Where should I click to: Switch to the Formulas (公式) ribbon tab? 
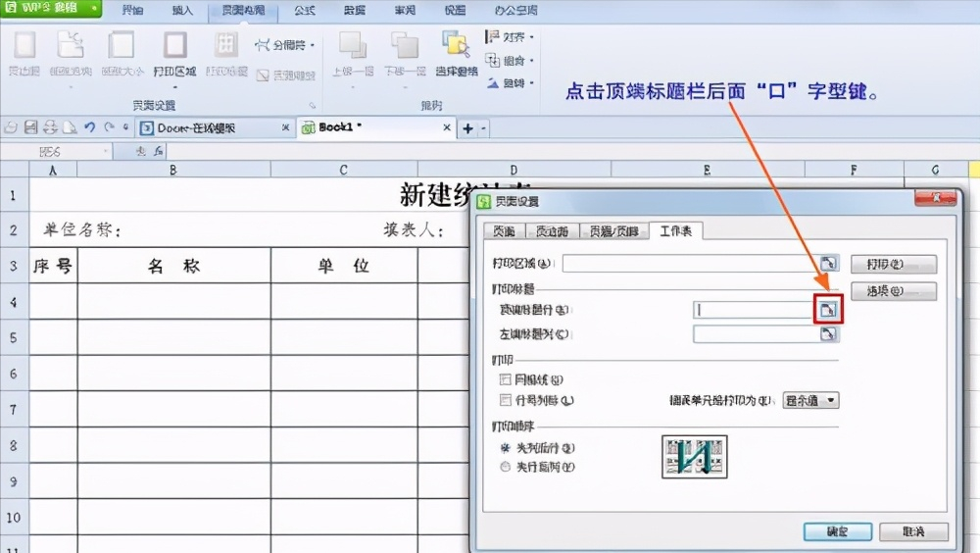click(305, 10)
